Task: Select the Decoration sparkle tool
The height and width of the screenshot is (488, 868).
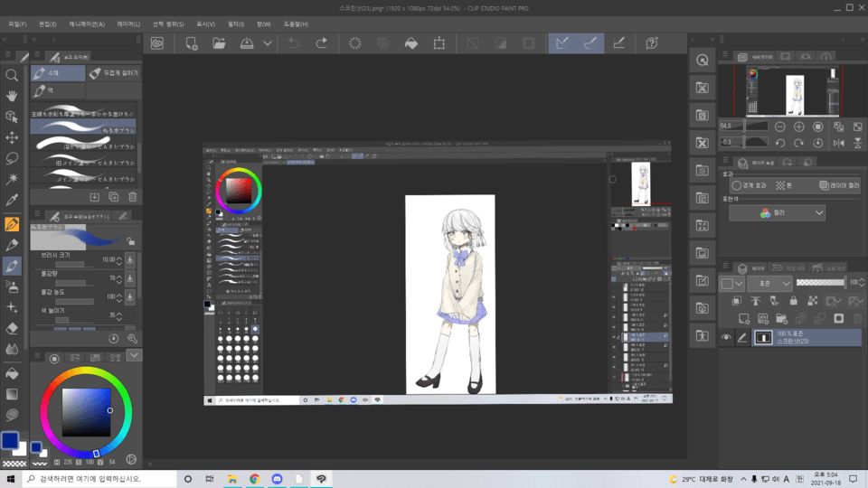Action: point(12,307)
